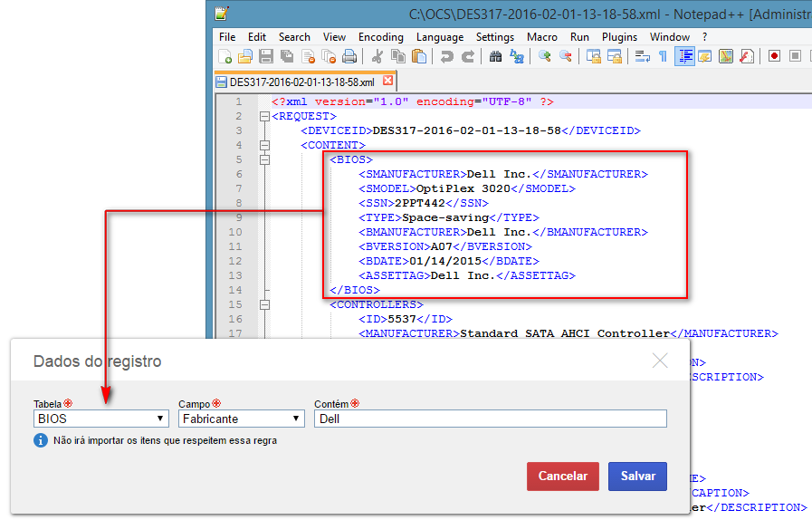This screenshot has height=520, width=812.
Task: Select the DES317-2016-02-01-13-18-58.xml tab
Action: [x=302, y=82]
